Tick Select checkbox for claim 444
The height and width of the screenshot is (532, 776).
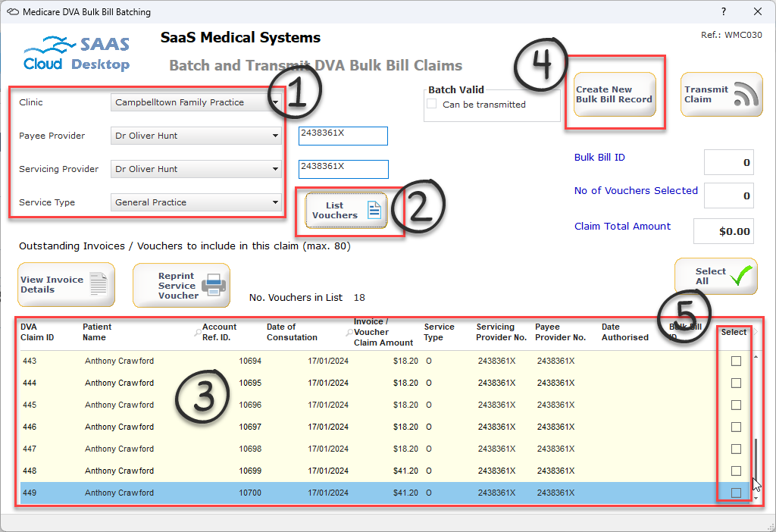tap(736, 383)
